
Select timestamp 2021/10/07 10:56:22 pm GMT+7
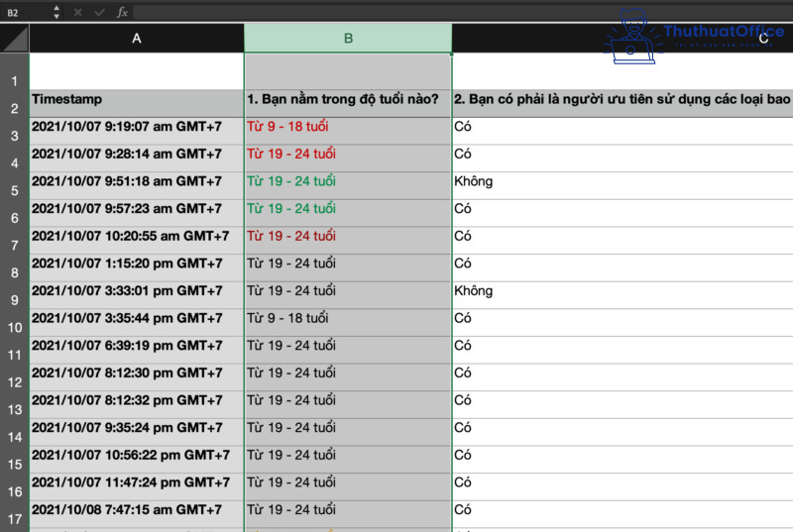click(137, 460)
